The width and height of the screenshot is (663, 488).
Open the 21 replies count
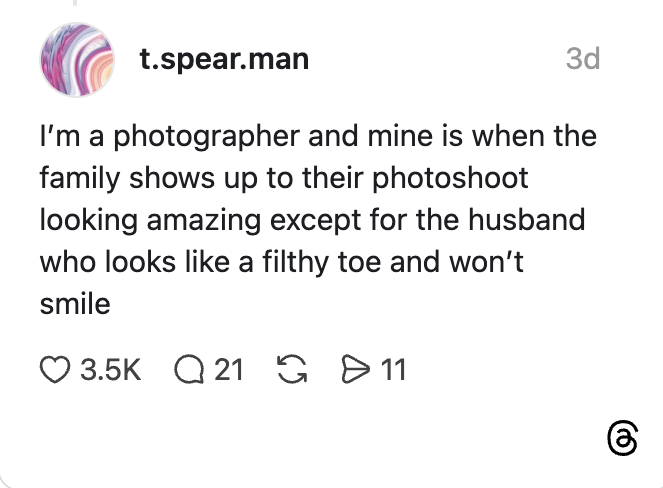[229, 371]
